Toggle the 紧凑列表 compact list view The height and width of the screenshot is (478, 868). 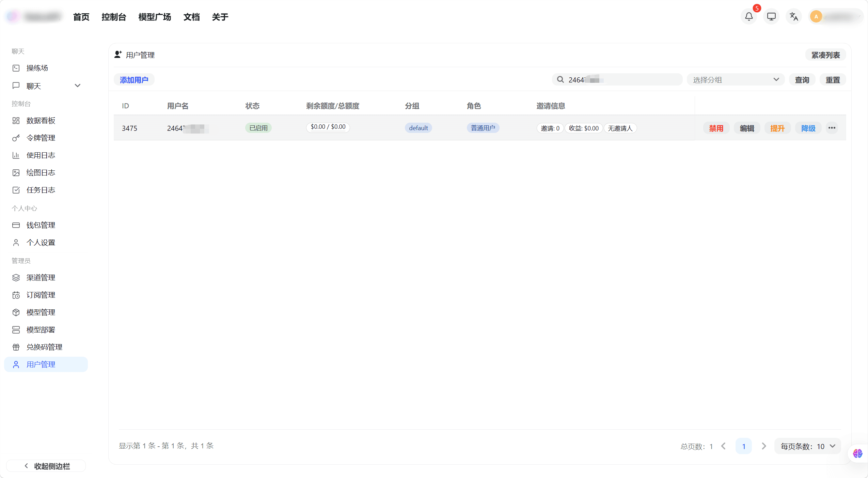point(825,55)
